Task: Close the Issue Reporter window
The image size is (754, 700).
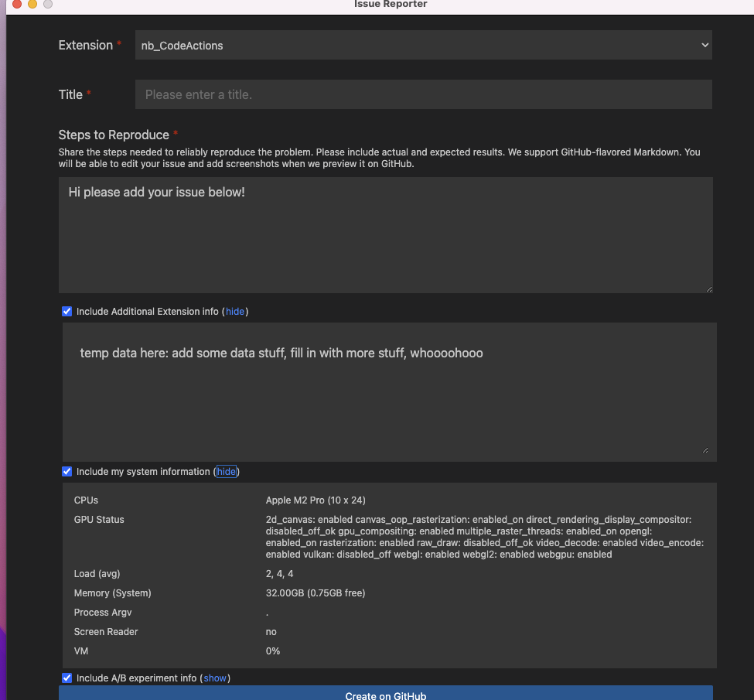Action: coord(17,4)
